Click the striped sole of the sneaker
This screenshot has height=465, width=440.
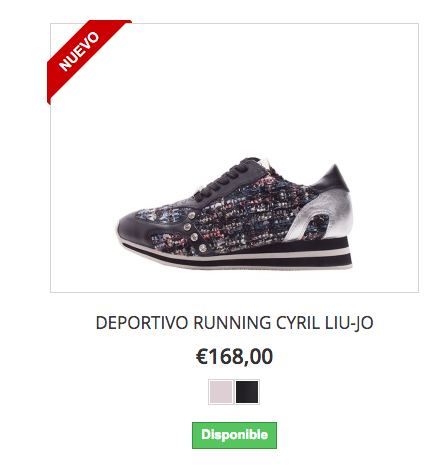tap(237, 257)
